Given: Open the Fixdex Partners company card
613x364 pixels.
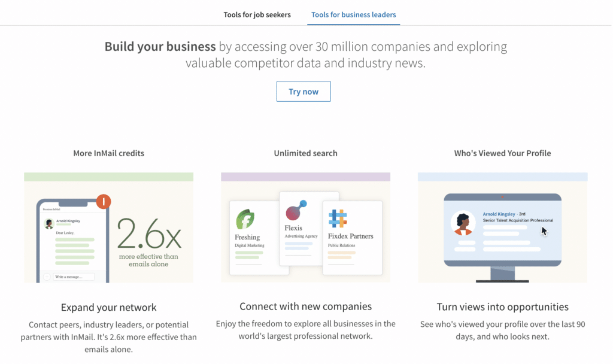Looking at the screenshot, I should point(352,238).
